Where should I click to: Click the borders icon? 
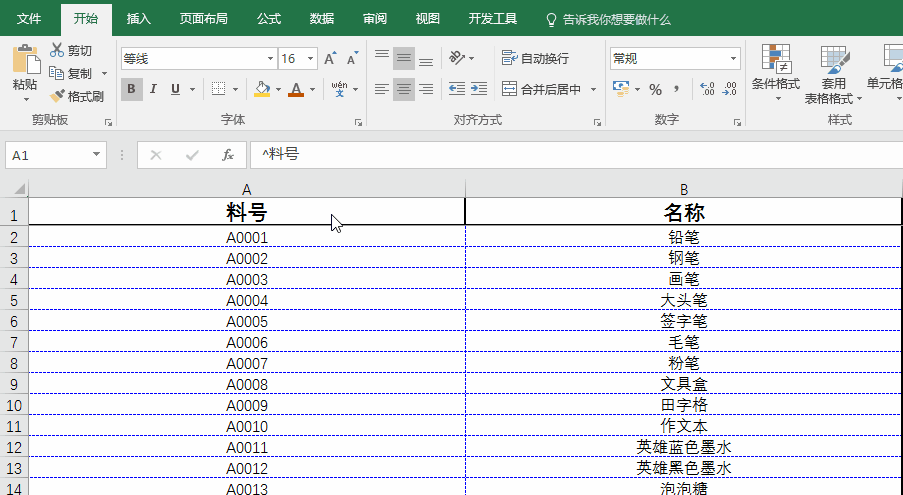(218, 89)
